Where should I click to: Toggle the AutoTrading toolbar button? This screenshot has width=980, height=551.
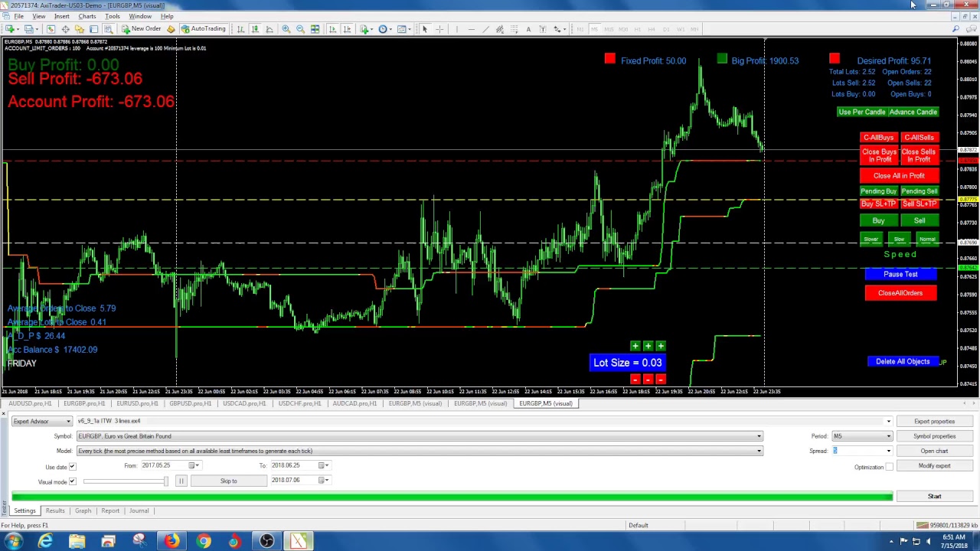203,29
